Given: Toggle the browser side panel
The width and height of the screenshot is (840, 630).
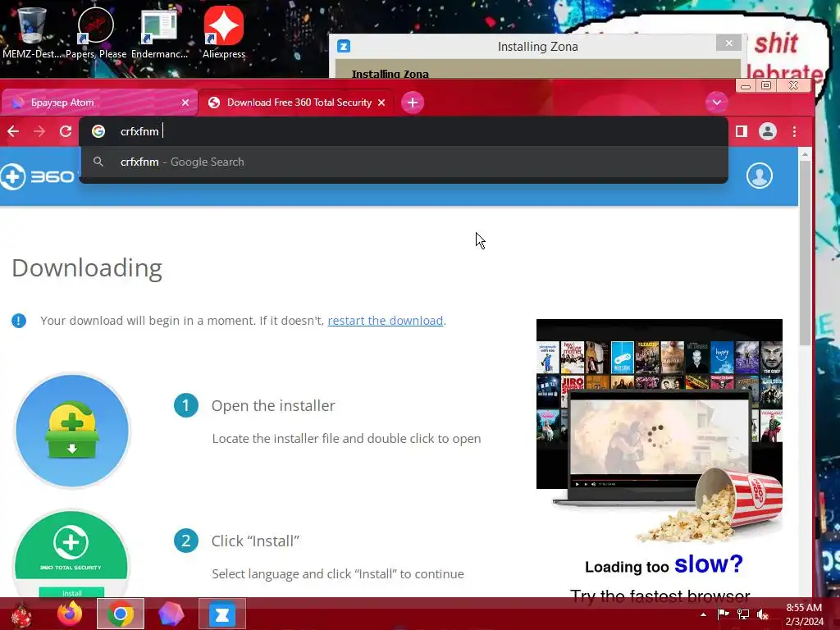Looking at the screenshot, I should coord(742,131).
